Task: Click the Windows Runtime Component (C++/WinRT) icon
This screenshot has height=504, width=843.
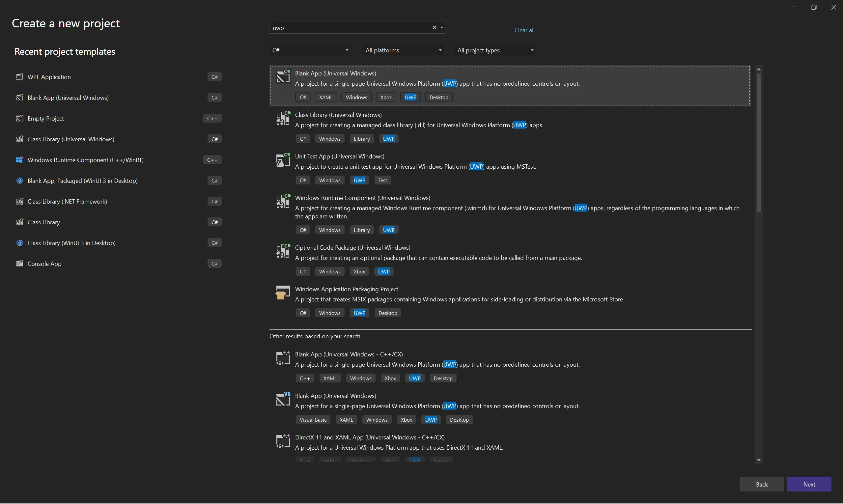Action: tap(20, 160)
